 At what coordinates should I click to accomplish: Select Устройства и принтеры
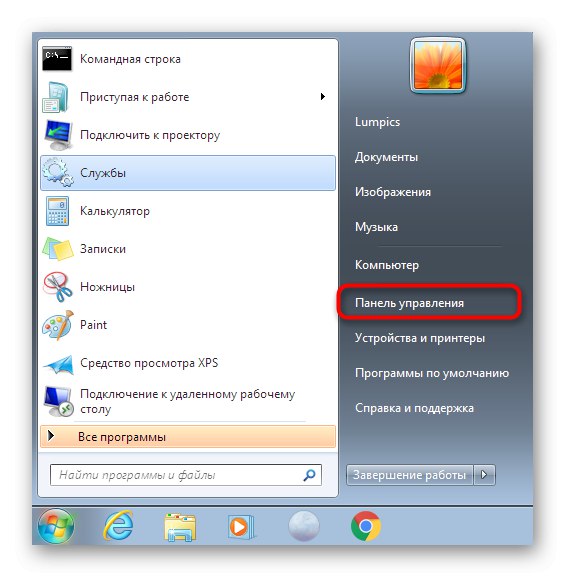click(x=420, y=338)
